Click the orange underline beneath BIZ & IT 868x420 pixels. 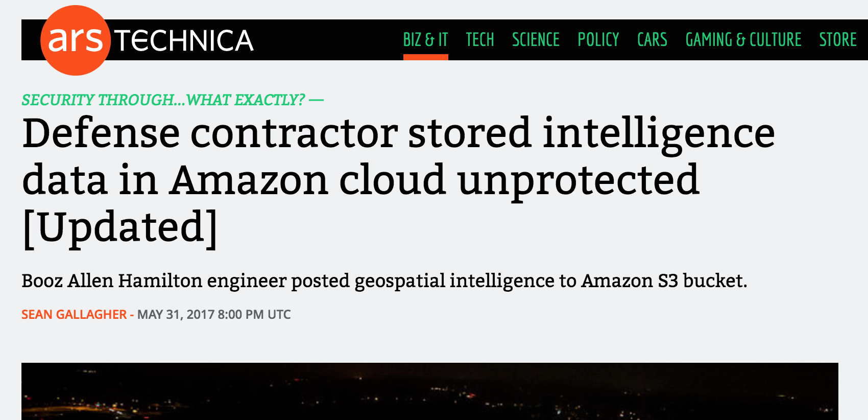[x=425, y=58]
